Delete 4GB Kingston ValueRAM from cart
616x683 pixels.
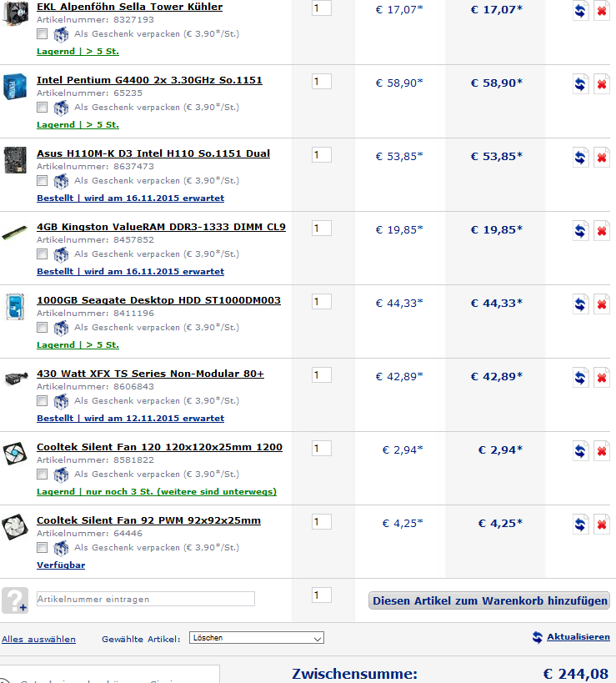click(602, 231)
